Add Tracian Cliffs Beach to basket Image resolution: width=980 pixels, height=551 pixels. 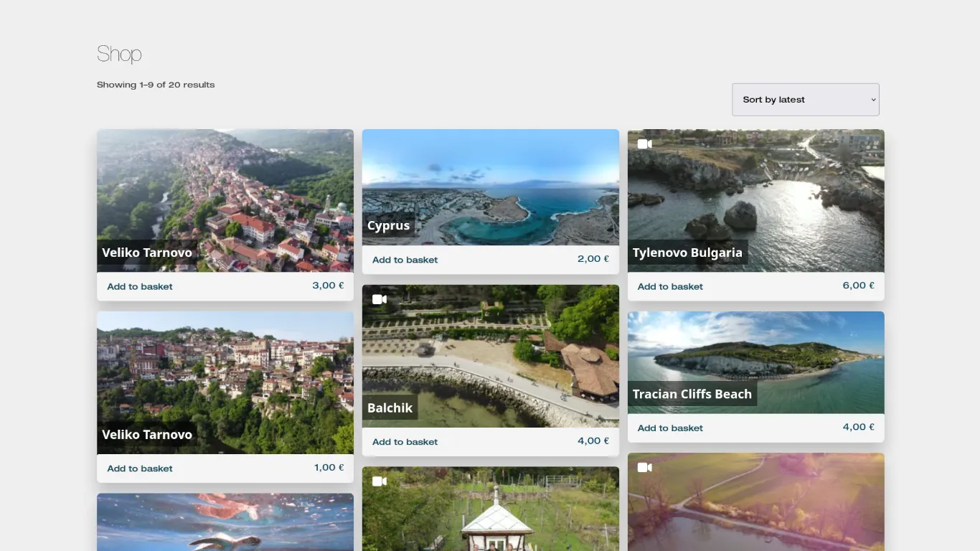(670, 428)
